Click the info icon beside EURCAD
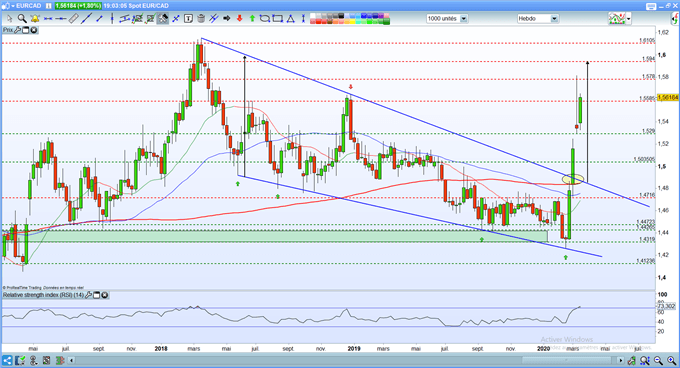680x368 pixels. point(48,6)
